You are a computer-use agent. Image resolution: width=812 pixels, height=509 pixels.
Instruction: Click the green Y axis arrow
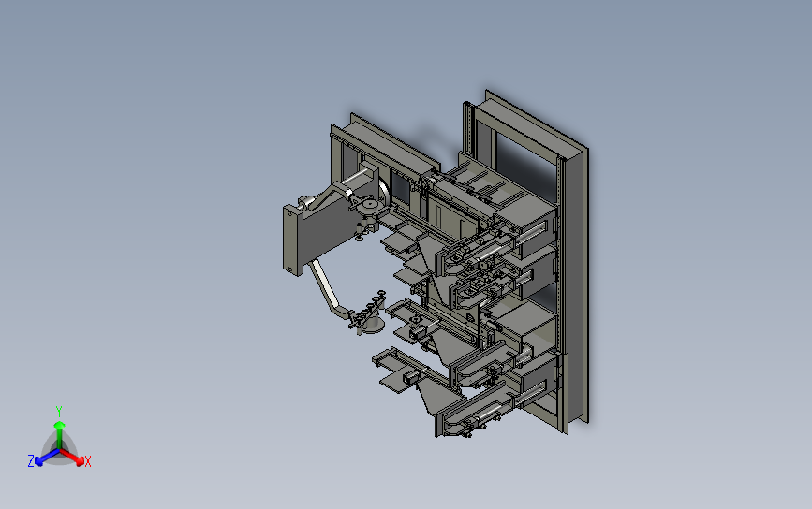tap(60, 435)
